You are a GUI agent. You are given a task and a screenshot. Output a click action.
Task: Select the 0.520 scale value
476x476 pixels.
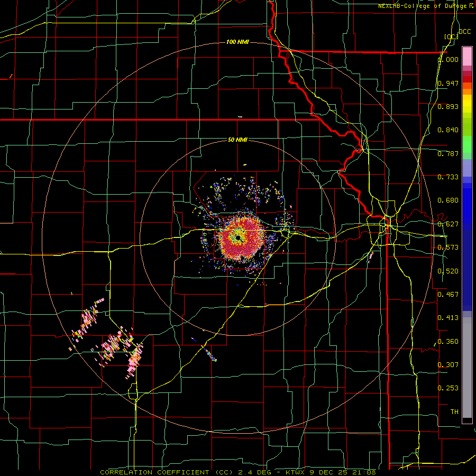click(x=448, y=271)
